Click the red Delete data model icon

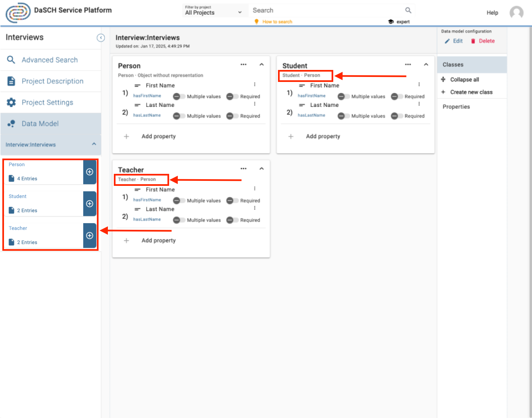[x=473, y=41]
